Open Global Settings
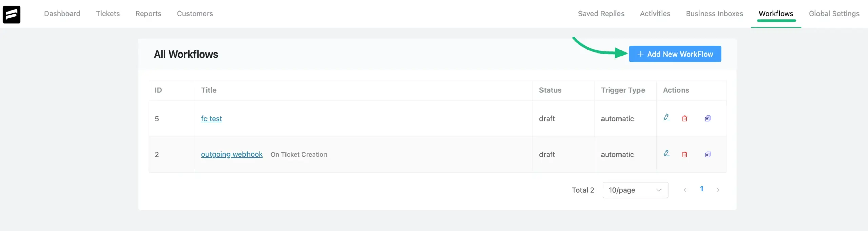This screenshot has height=231, width=868. pyautogui.click(x=834, y=14)
